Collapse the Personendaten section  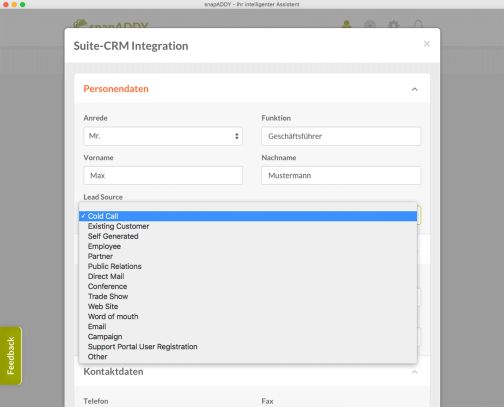tap(415, 89)
